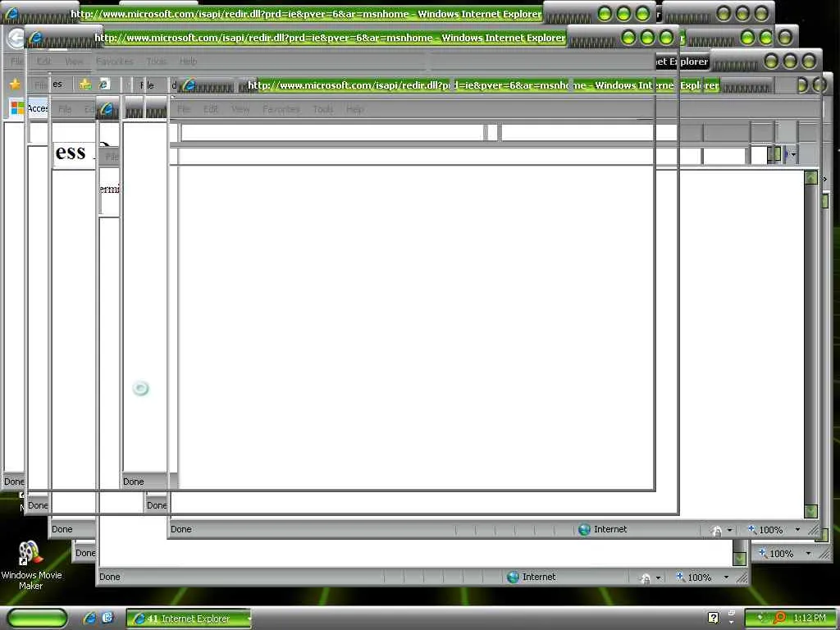Expand the zoom dropdown arrow in the bottom-most status bar
The width and height of the screenshot is (840, 630).
click(x=727, y=577)
